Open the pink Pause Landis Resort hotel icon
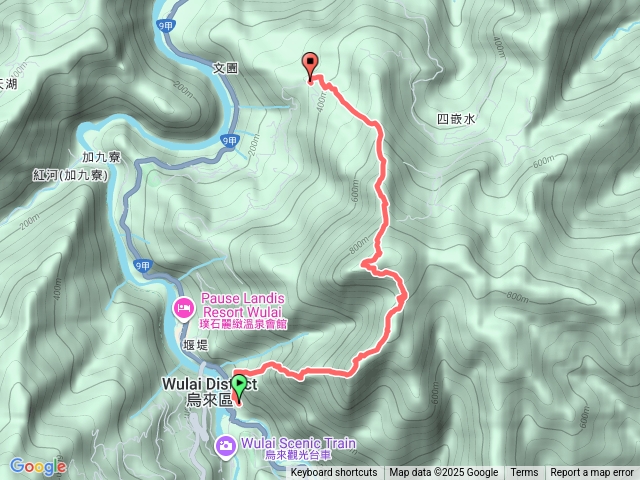This screenshot has height=480, width=640. coord(183,308)
